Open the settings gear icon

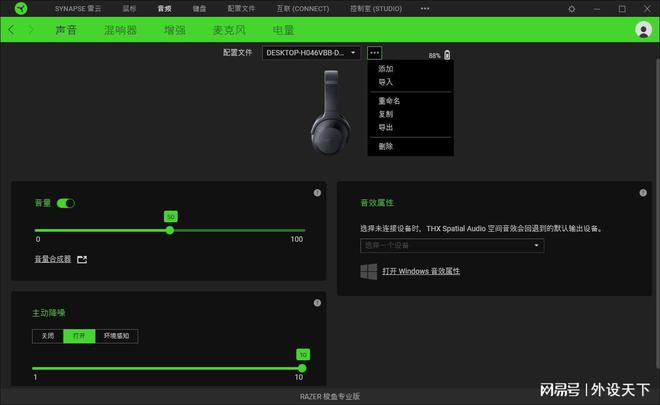click(572, 9)
